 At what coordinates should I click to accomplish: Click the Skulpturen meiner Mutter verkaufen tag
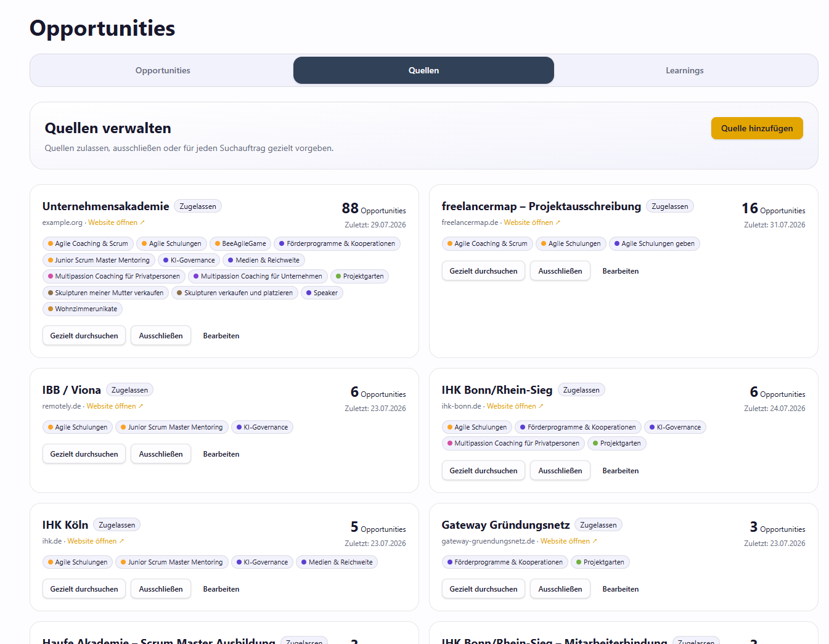point(105,293)
